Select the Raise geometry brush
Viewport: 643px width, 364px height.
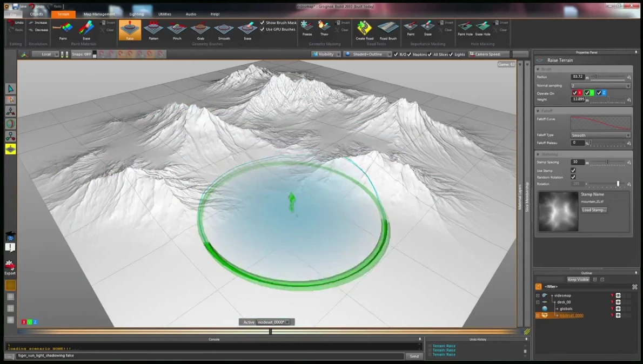pyautogui.click(x=130, y=30)
